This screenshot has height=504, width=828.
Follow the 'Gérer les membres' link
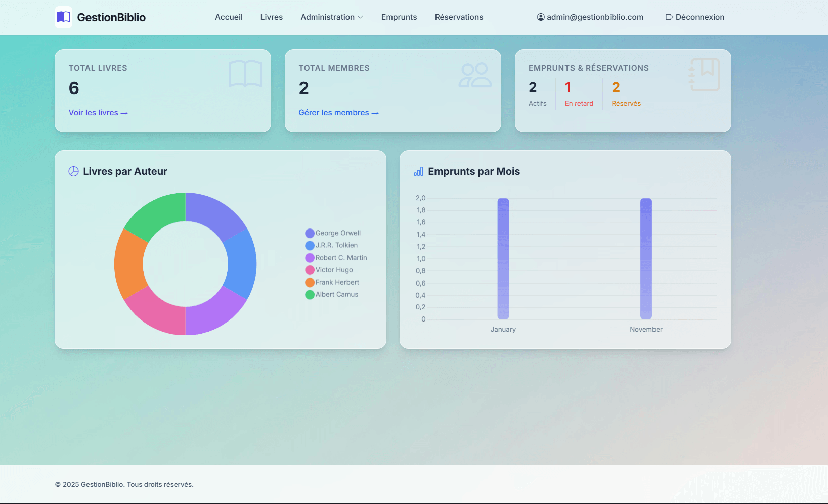pos(338,113)
